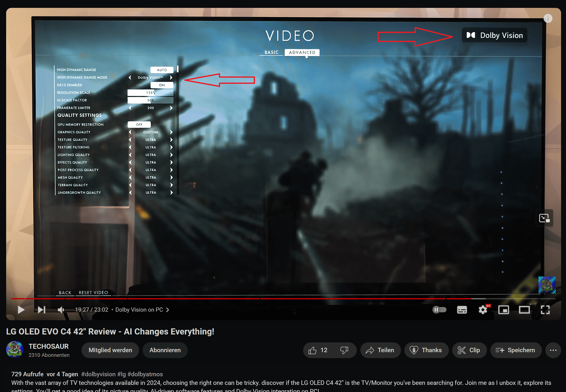
Task: Open the player settings gear
Action: click(483, 310)
